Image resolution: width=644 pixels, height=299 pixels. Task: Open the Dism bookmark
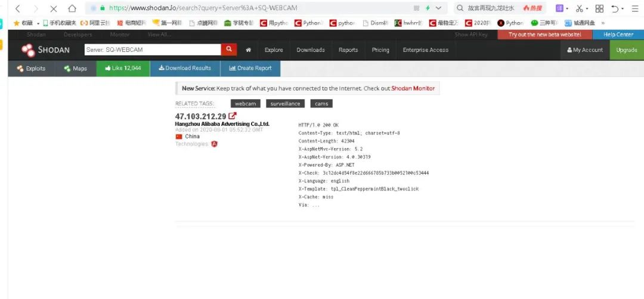pos(376,23)
